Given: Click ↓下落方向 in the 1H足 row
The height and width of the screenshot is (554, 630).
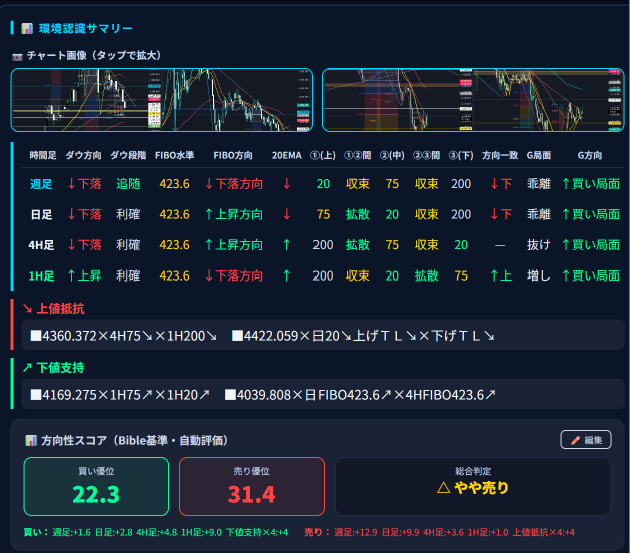Looking at the screenshot, I should pos(234,276).
